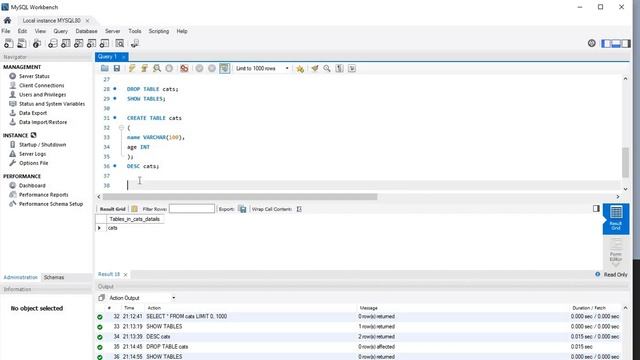Open the File menu

pos(6,31)
